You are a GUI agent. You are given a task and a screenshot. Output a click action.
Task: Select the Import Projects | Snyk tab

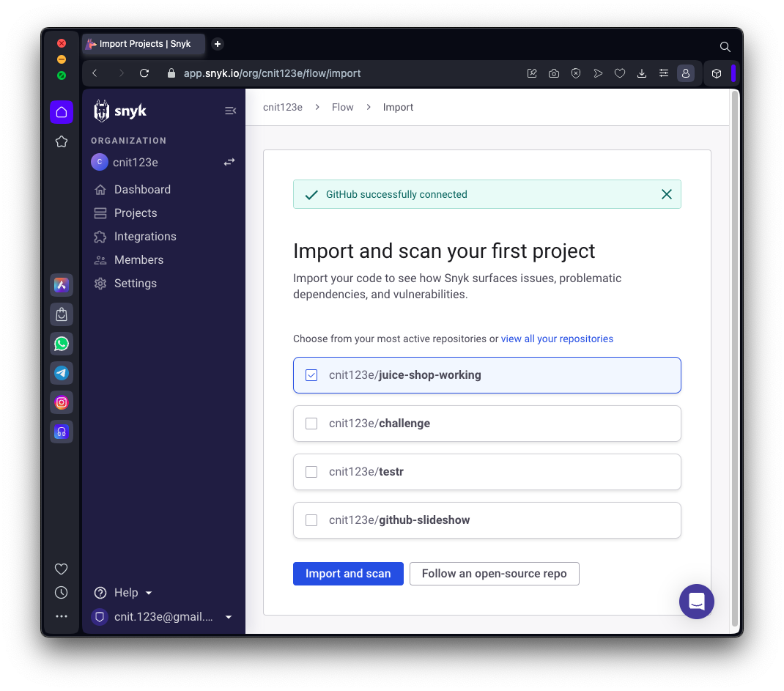[x=144, y=44]
